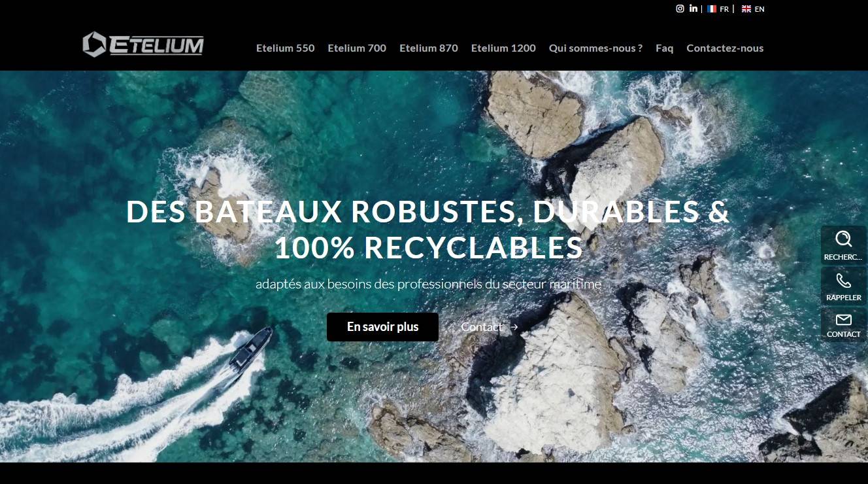Open the LinkedIn icon link
This screenshot has height=484, width=868.
coord(693,9)
